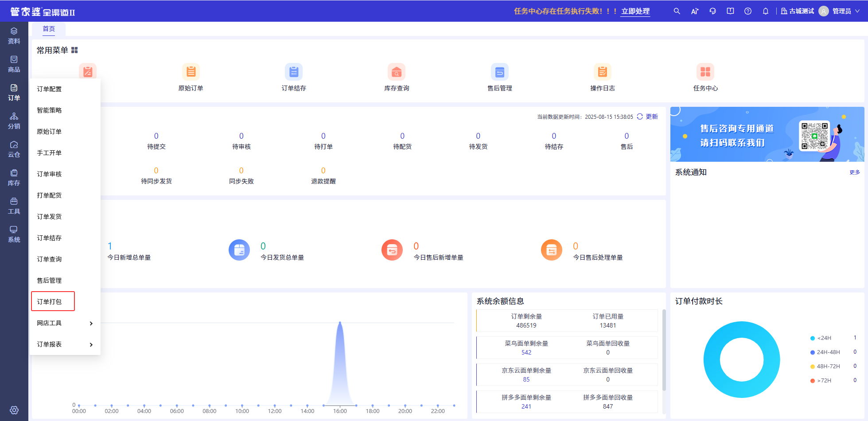Switch to the 首页 tab

[49, 29]
